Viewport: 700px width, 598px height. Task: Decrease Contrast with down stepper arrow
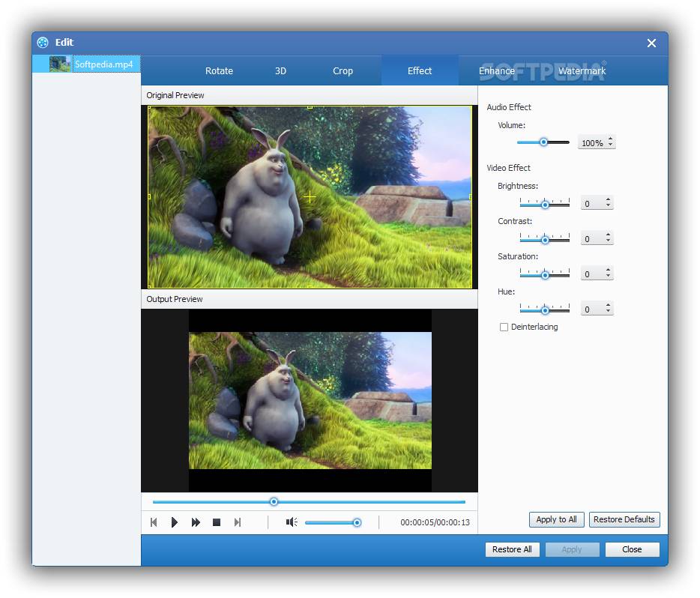pyautogui.click(x=608, y=241)
